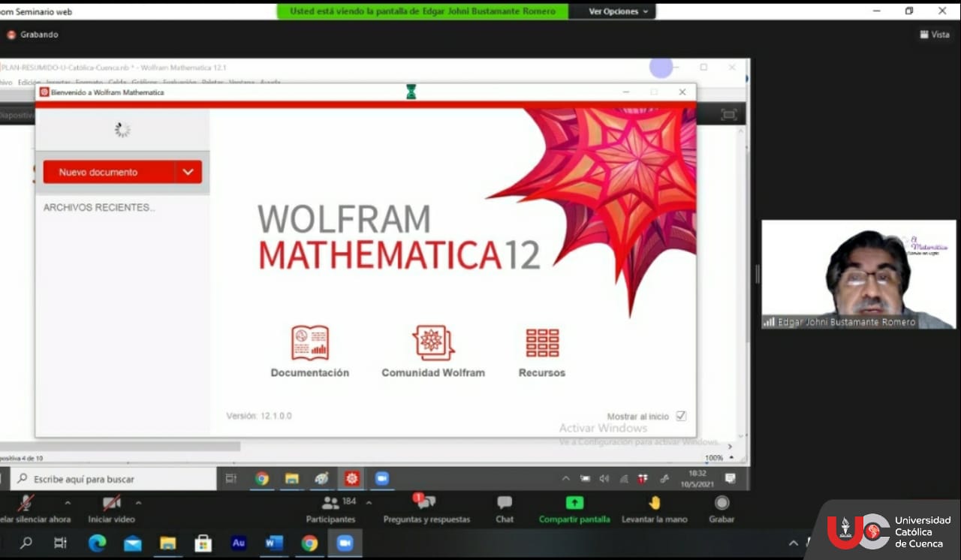Click the Grabando recording indicator
The width and height of the screenshot is (961, 560).
(x=32, y=35)
